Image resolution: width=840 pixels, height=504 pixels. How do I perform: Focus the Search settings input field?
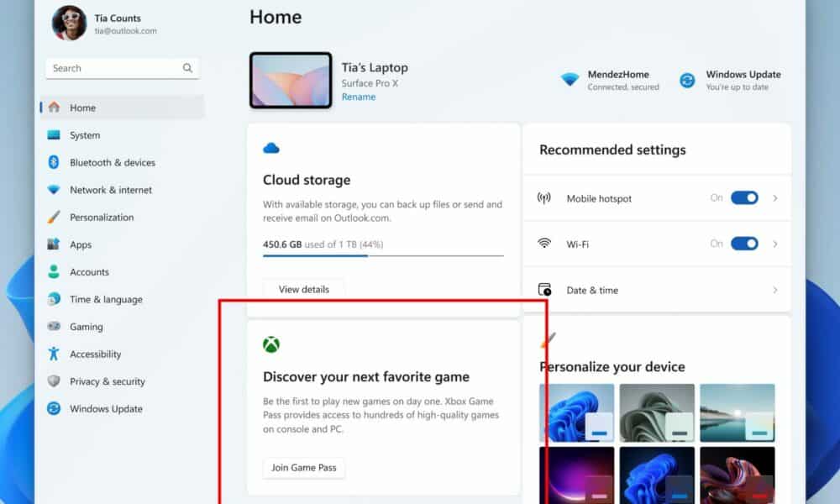click(x=123, y=68)
